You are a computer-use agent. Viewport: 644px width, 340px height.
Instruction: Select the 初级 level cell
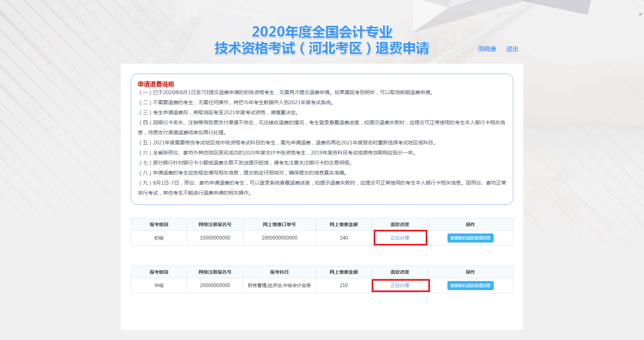(159, 238)
